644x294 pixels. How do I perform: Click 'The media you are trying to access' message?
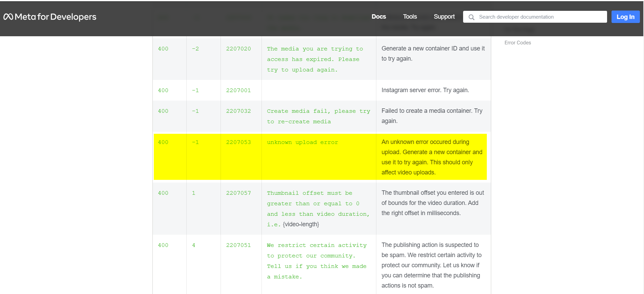[x=315, y=59]
